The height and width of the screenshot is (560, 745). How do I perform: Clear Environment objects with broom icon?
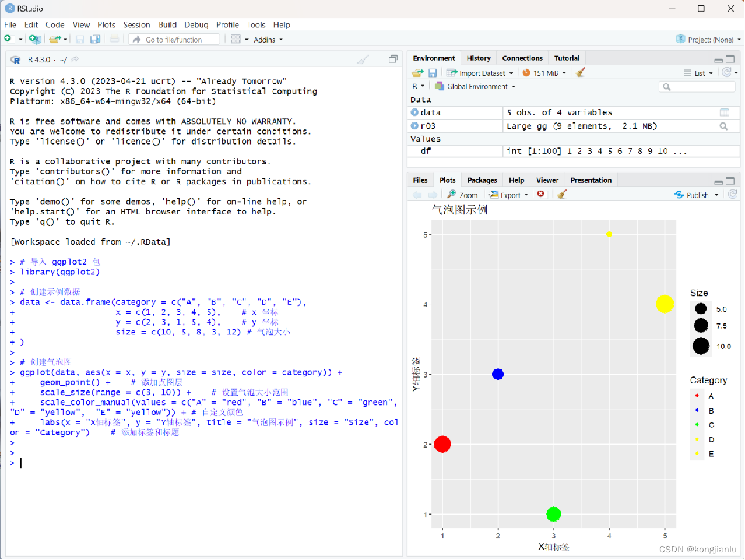coord(580,72)
